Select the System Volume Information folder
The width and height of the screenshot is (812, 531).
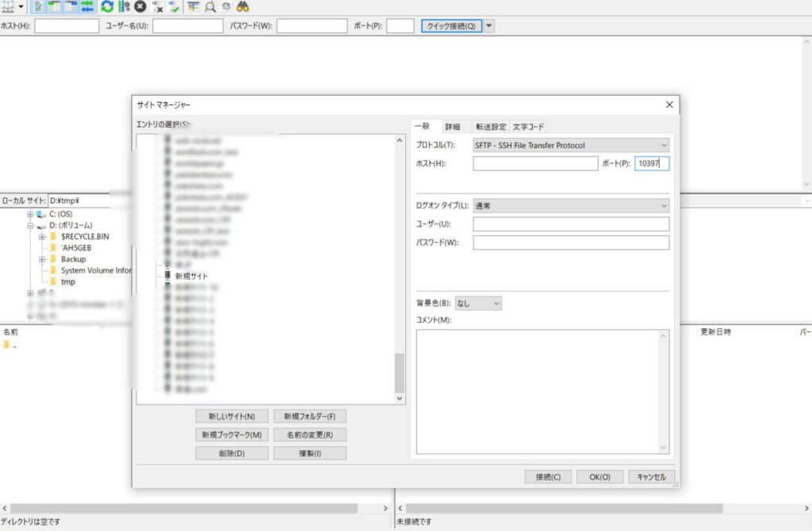point(96,271)
